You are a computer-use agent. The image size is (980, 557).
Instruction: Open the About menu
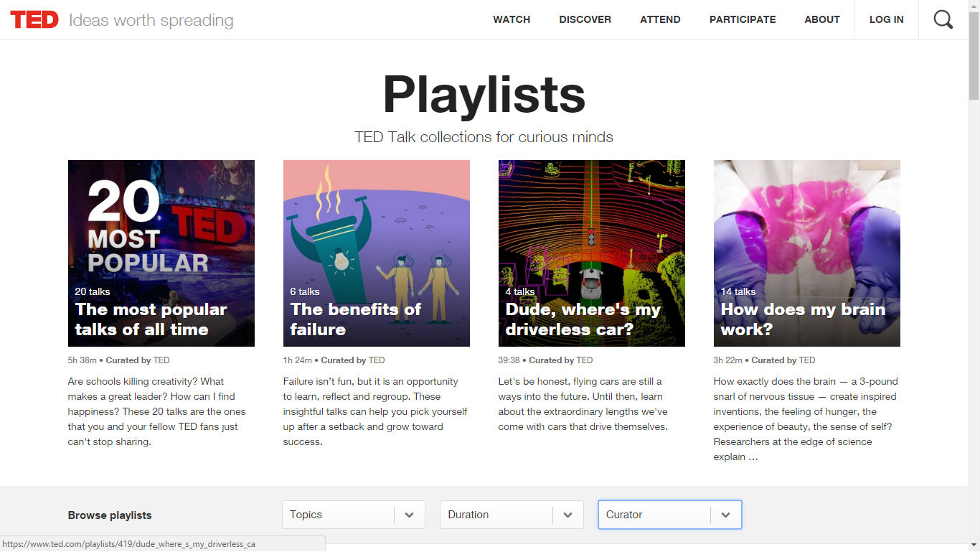point(822,19)
